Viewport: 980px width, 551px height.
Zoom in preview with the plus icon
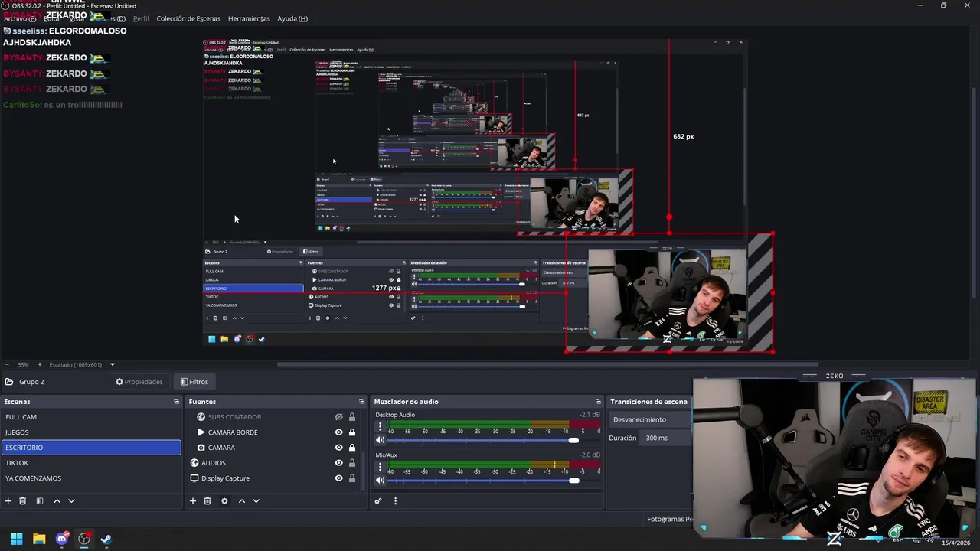(40, 364)
